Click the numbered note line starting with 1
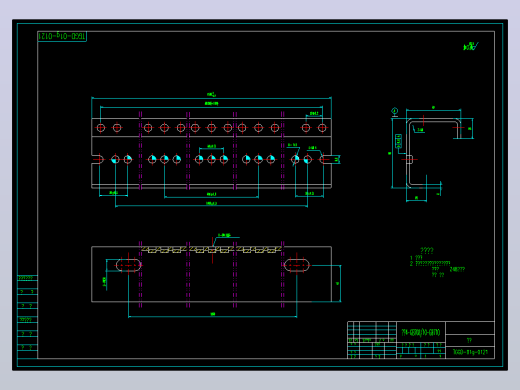 (x=416, y=258)
